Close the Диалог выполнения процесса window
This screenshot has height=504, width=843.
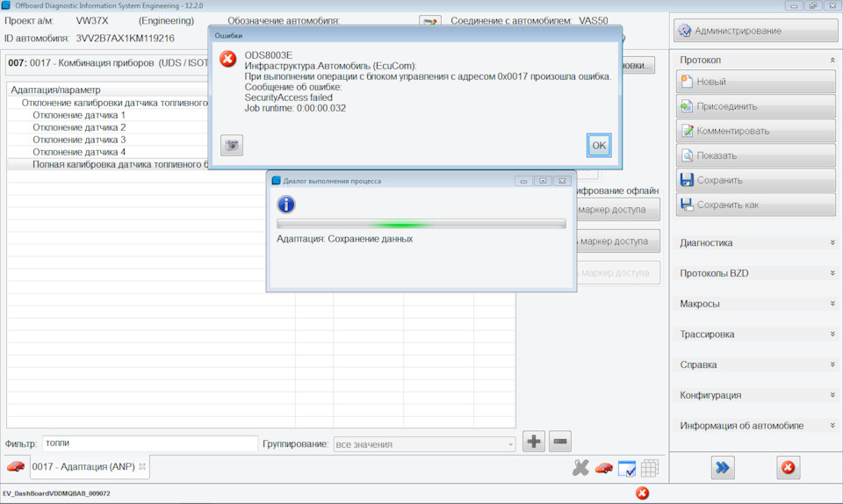[x=562, y=181]
